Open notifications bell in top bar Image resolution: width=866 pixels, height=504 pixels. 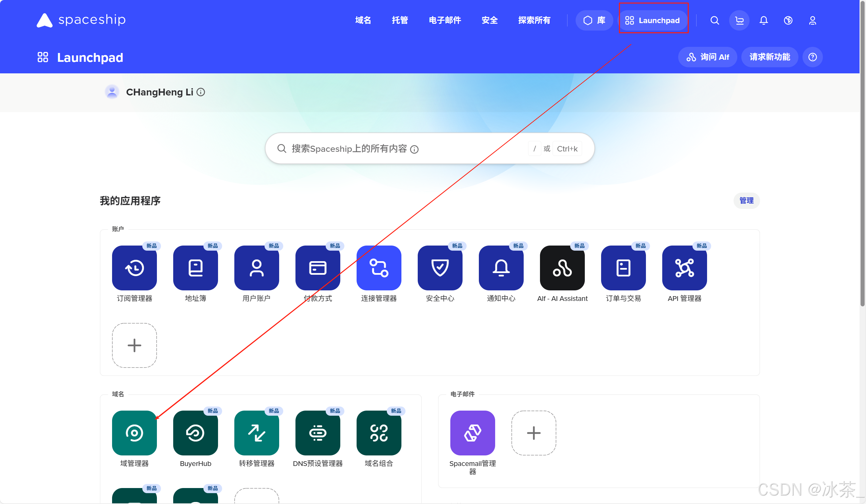(763, 21)
